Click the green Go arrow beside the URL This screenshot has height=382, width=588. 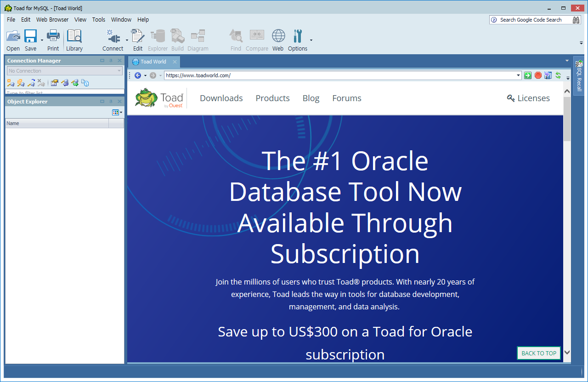pyautogui.click(x=528, y=75)
